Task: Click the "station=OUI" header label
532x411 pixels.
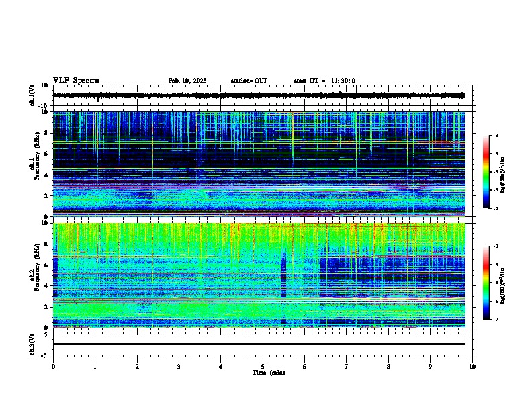Action: click(249, 81)
